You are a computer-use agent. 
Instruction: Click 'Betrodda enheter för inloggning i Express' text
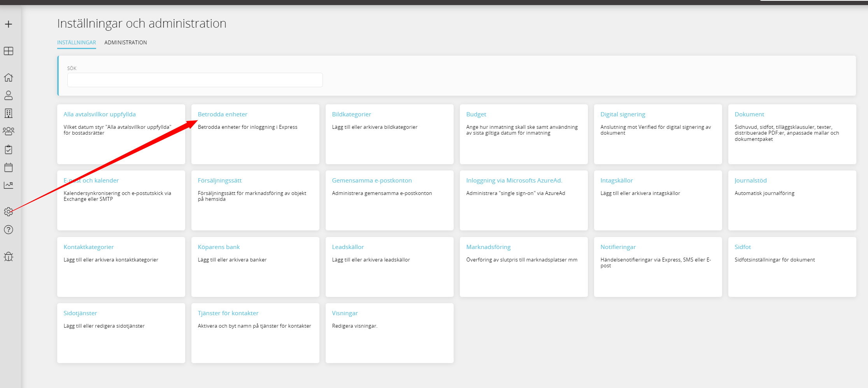[247, 127]
